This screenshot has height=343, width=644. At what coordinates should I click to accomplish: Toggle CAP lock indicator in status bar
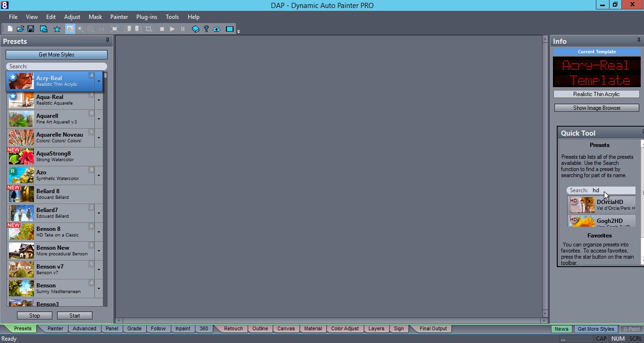[601, 338]
